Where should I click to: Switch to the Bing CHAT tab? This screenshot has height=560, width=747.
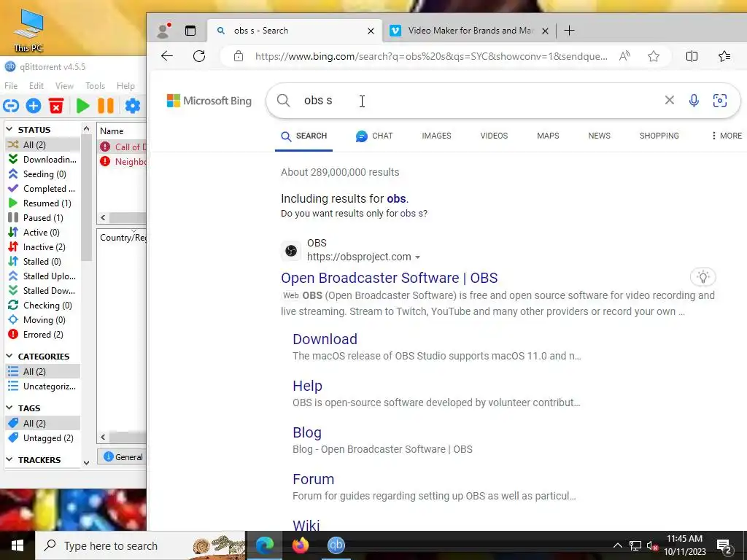[374, 136]
